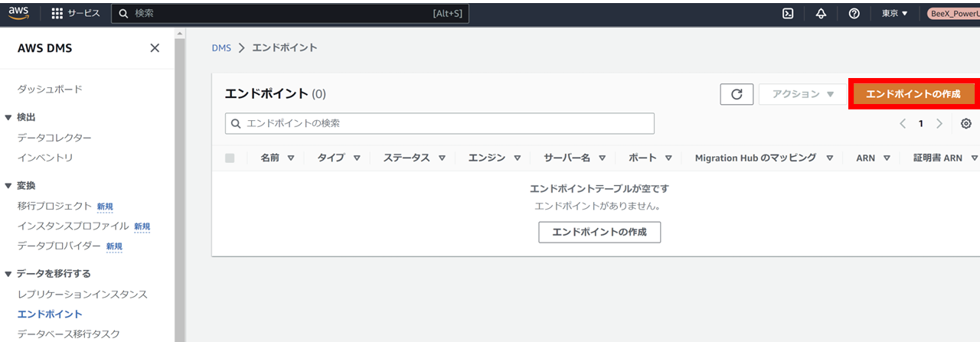Open the サービス services grid menu
Viewport: 980px width, 342px height.
75,13
